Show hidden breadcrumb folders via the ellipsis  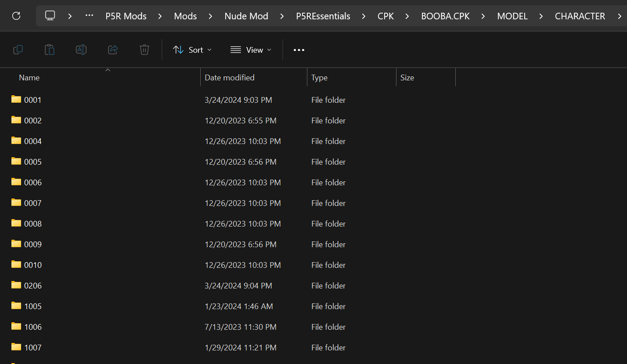pos(89,16)
